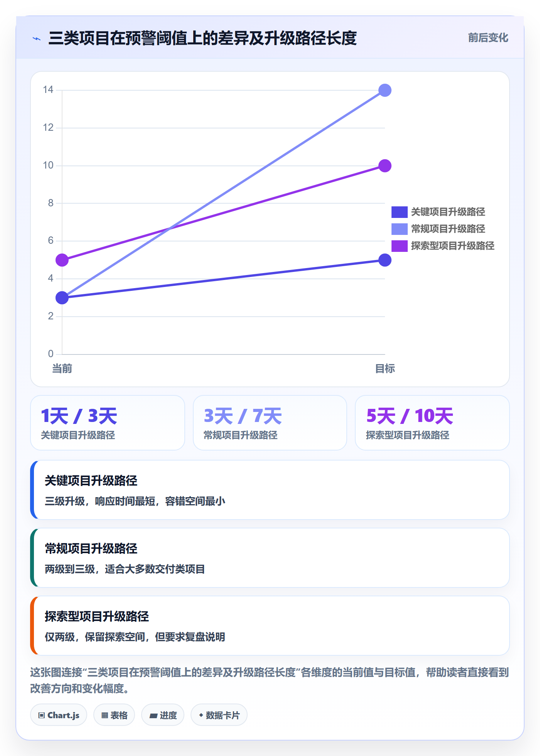Screen dimensions: 540x756
Task: Toggle the 常规项目升级路径 legend color box
Action: click(x=399, y=229)
